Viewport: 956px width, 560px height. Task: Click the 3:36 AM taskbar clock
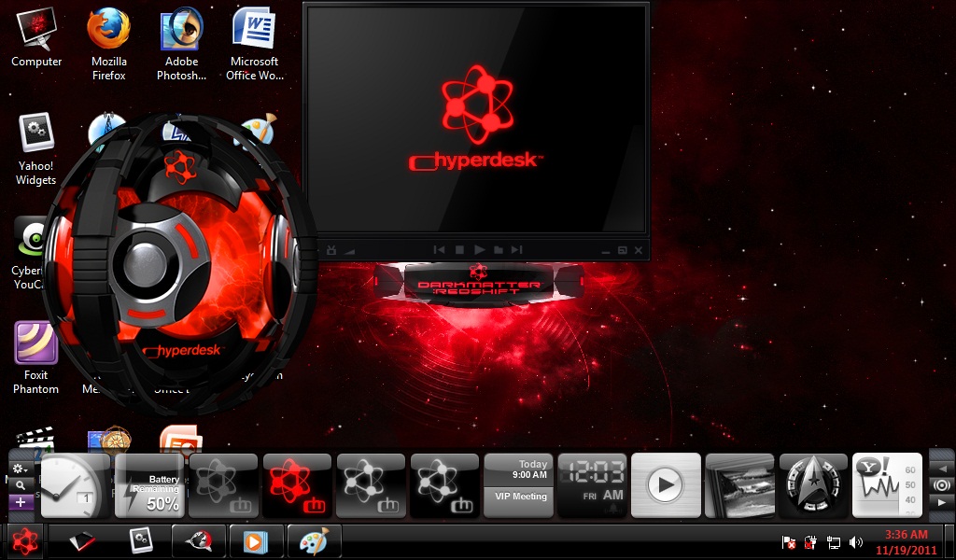click(906, 542)
